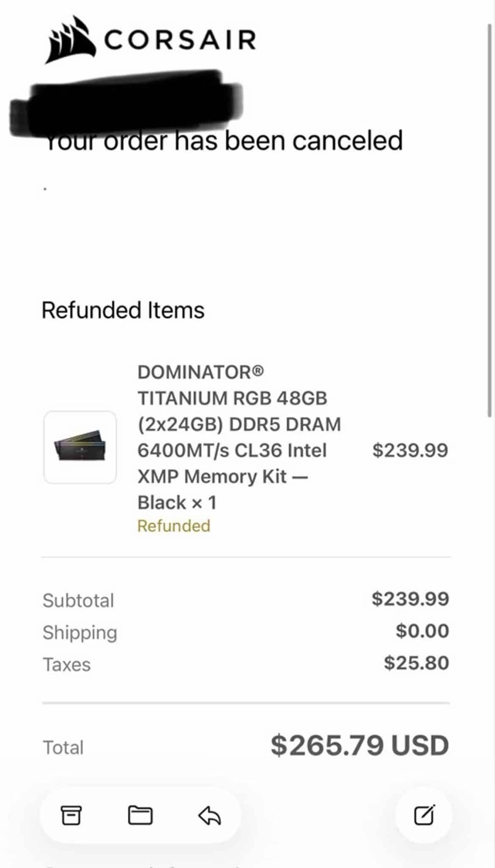Open the Dominator memory kit thumbnail
The height and width of the screenshot is (868, 495).
pyautogui.click(x=80, y=447)
